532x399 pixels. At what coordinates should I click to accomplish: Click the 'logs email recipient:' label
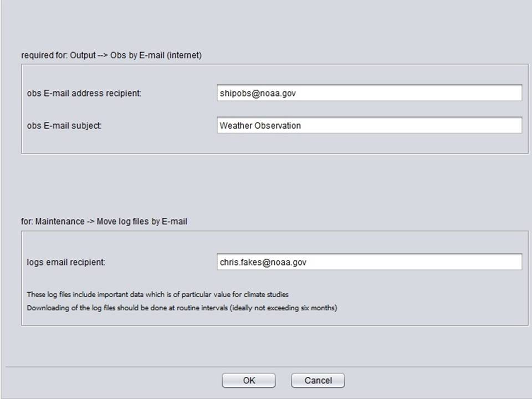(66, 262)
